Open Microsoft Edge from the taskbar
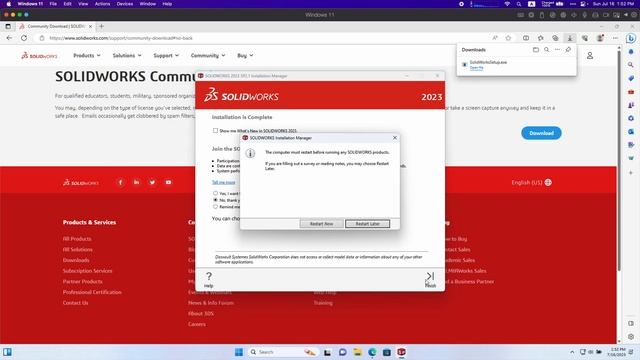Image resolution: width=640 pixels, height=360 pixels. [x=372, y=352]
